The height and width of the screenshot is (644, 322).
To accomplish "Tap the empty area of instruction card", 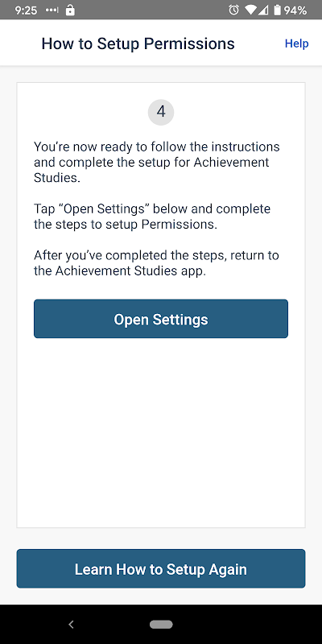I will pyautogui.click(x=160, y=431).
